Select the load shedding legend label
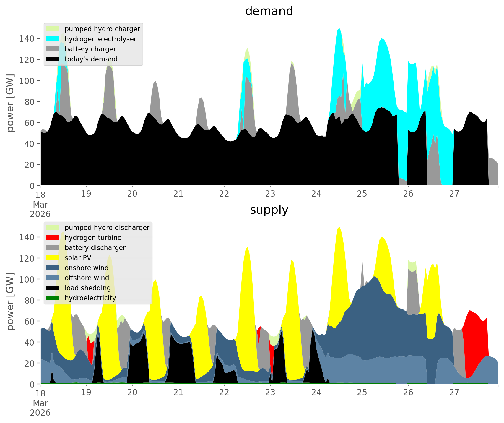Image resolution: width=504 pixels, height=423 pixels. pyautogui.click(x=88, y=288)
